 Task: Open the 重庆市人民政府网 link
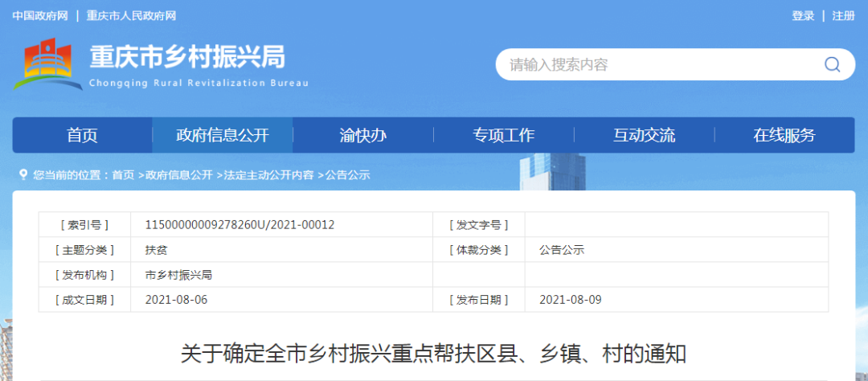coord(131,16)
